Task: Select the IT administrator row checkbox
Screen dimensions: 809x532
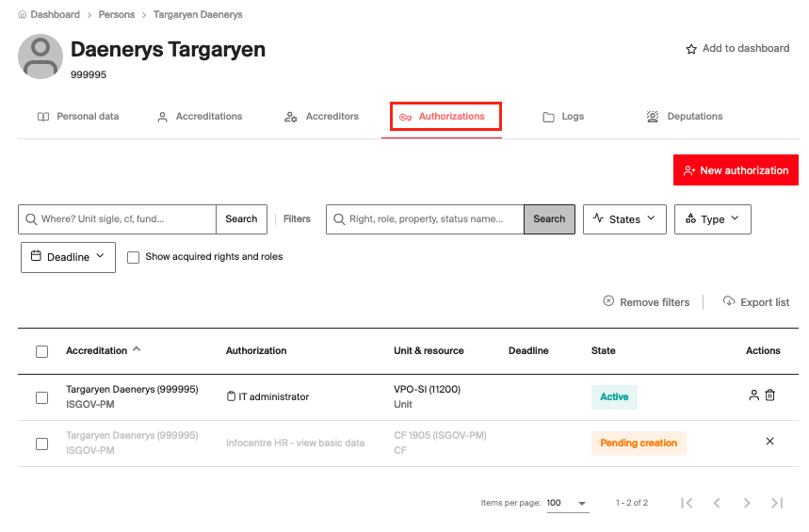Action: coord(41,397)
